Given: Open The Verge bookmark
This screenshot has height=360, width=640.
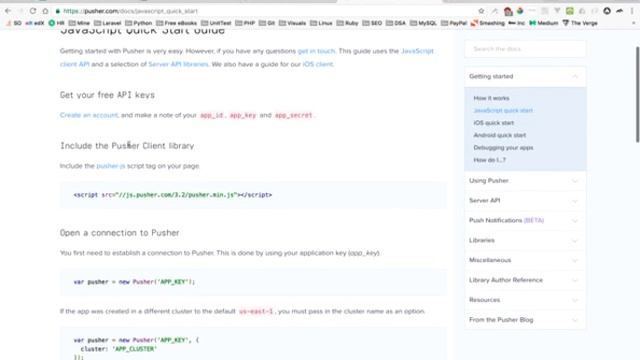Looking at the screenshot, I should [580, 23].
